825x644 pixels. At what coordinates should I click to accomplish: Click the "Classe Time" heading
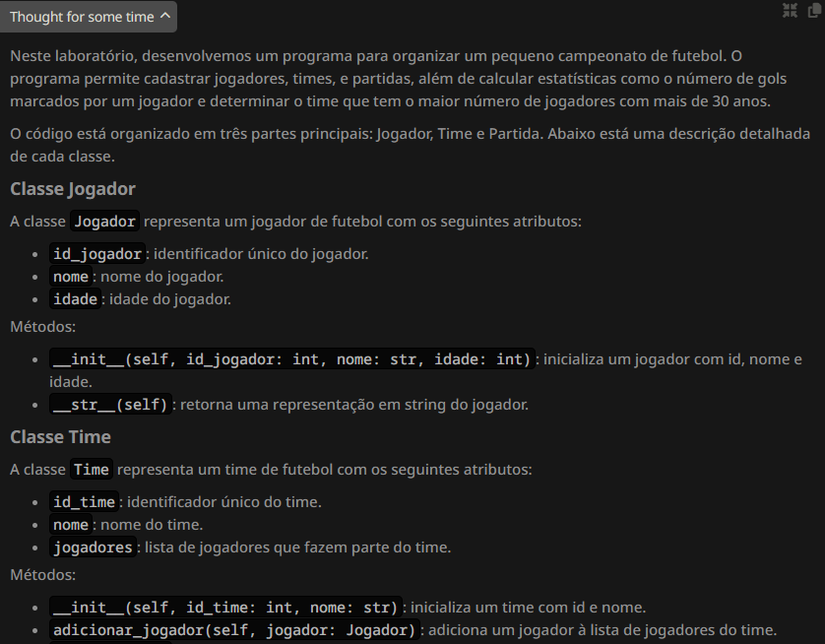coord(60,437)
